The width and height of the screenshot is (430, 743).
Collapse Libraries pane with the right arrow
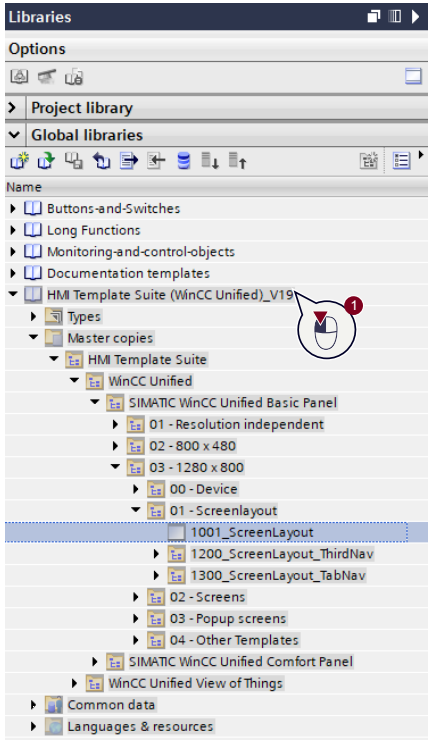[415, 17]
